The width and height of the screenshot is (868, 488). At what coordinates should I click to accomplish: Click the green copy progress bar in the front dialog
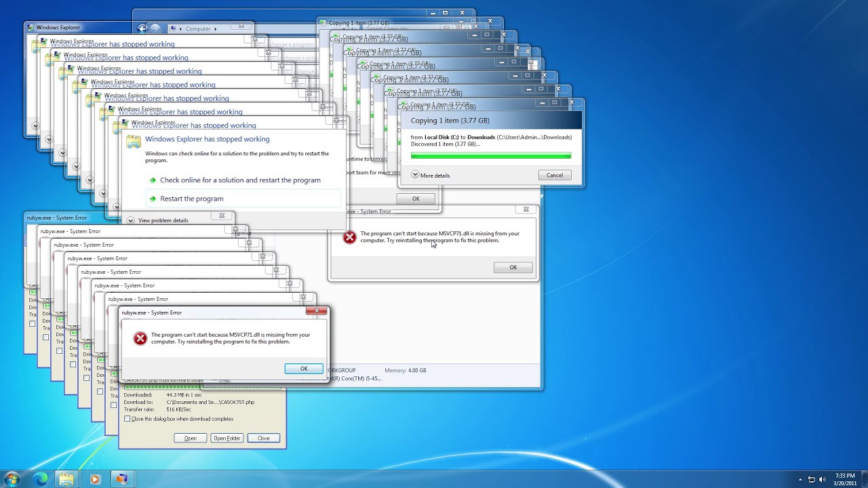491,155
